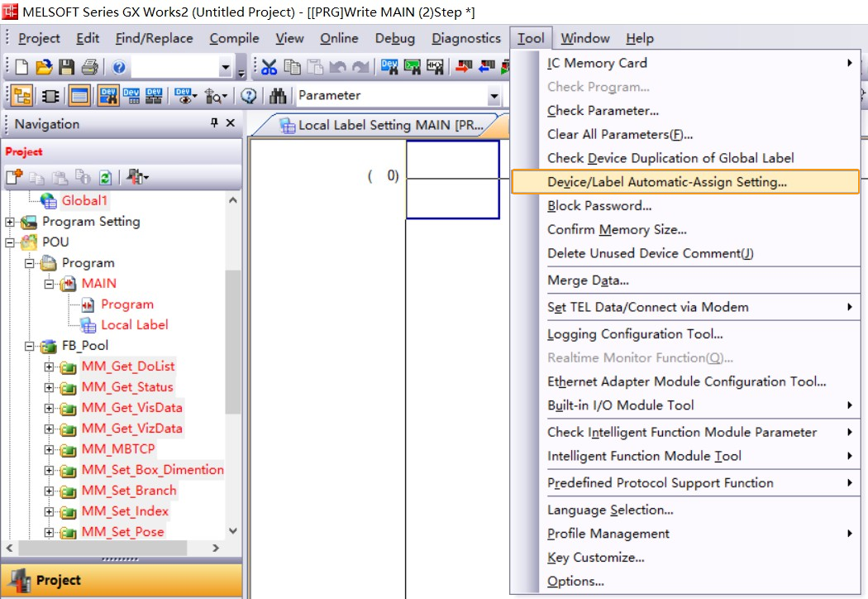
Task: Click the green refresh icon in Project toolbar
Action: [x=106, y=177]
